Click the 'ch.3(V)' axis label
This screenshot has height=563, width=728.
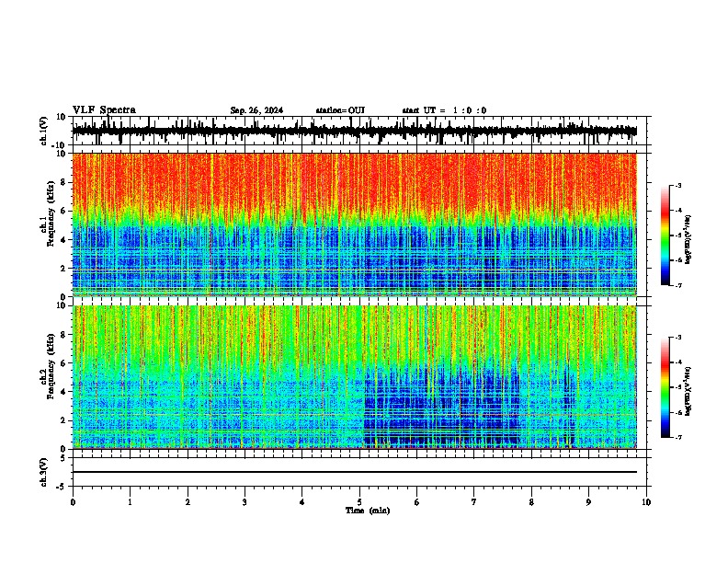click(44, 473)
